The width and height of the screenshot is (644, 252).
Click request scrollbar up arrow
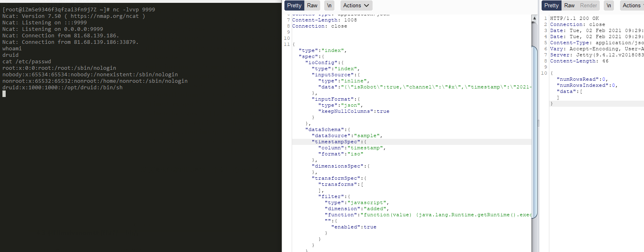534,18
